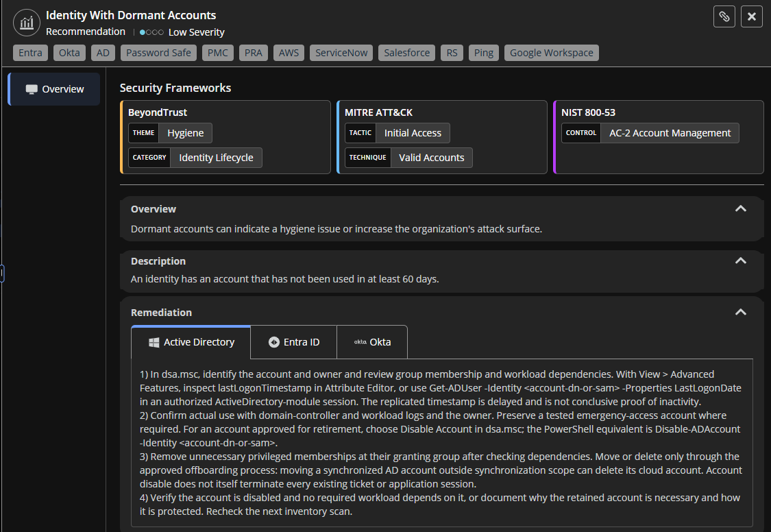Click the Identity Lifecycle category value

pyautogui.click(x=216, y=158)
